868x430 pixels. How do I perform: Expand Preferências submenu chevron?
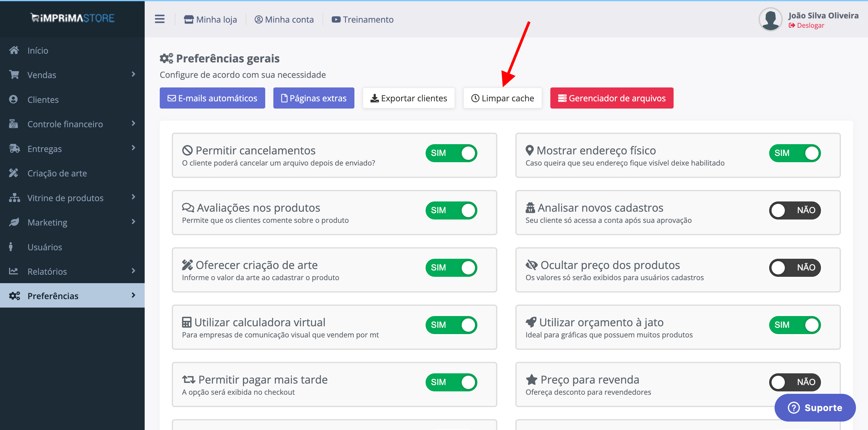tap(134, 296)
